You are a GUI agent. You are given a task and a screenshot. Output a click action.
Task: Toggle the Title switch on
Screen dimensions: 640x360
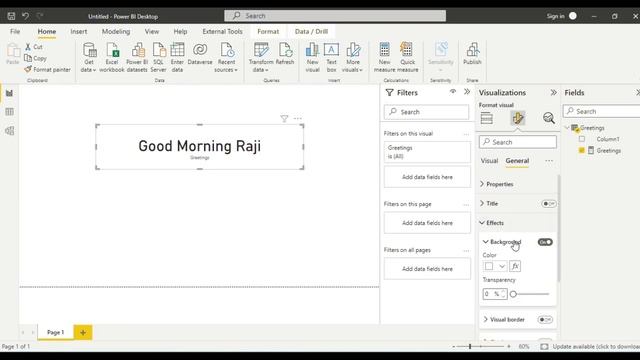point(548,203)
